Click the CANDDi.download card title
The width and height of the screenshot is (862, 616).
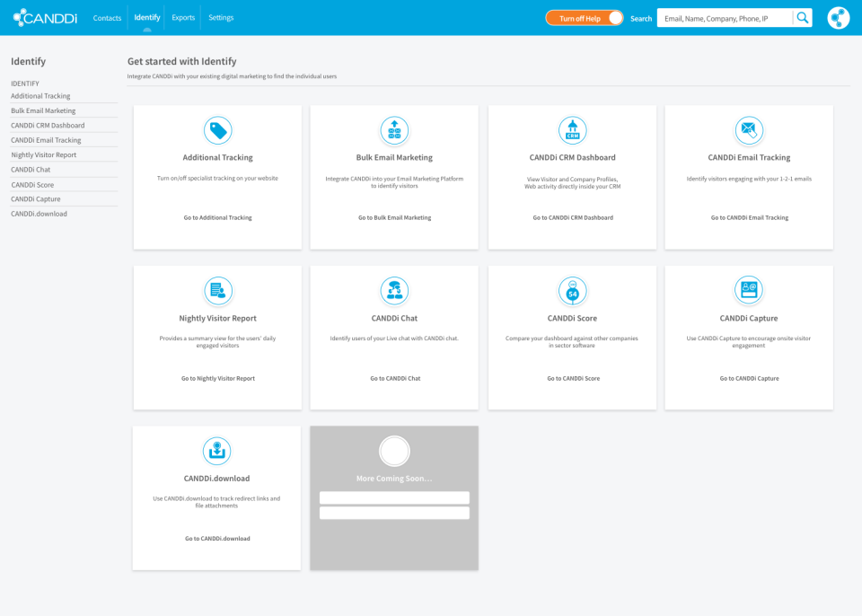(216, 479)
